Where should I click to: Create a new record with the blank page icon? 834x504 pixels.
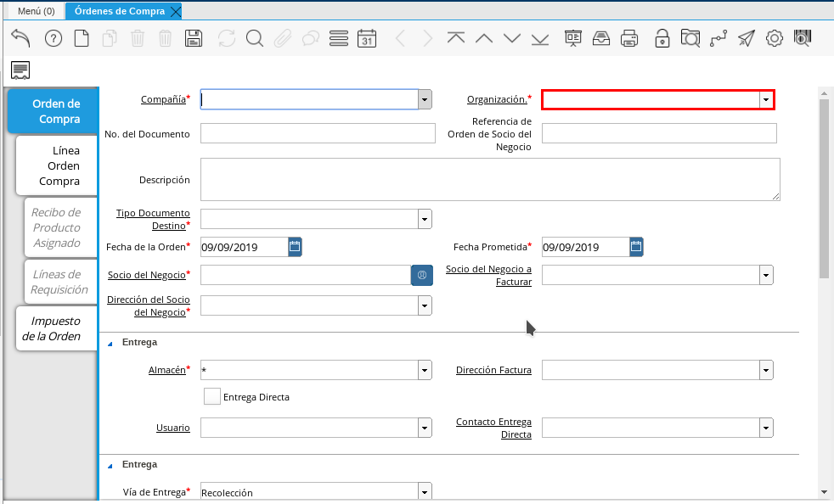(x=82, y=38)
